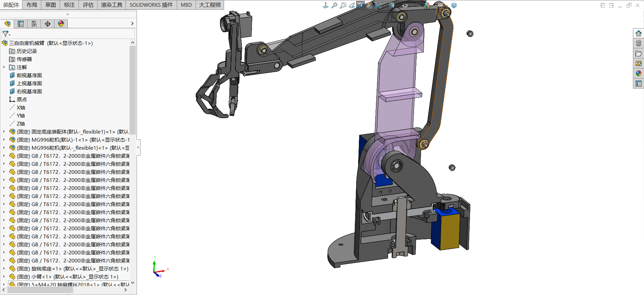Open the view orientation cube dropdown

click(x=378, y=5)
